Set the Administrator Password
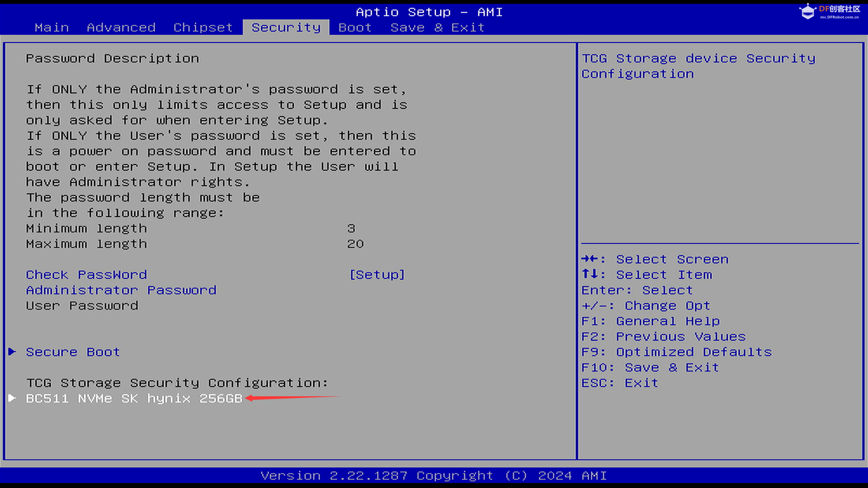 tap(121, 290)
